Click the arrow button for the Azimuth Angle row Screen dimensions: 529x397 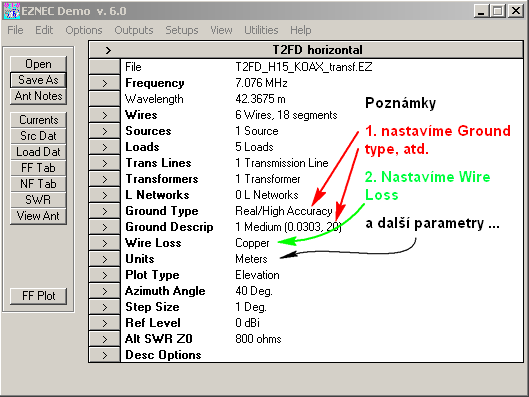[105, 291]
